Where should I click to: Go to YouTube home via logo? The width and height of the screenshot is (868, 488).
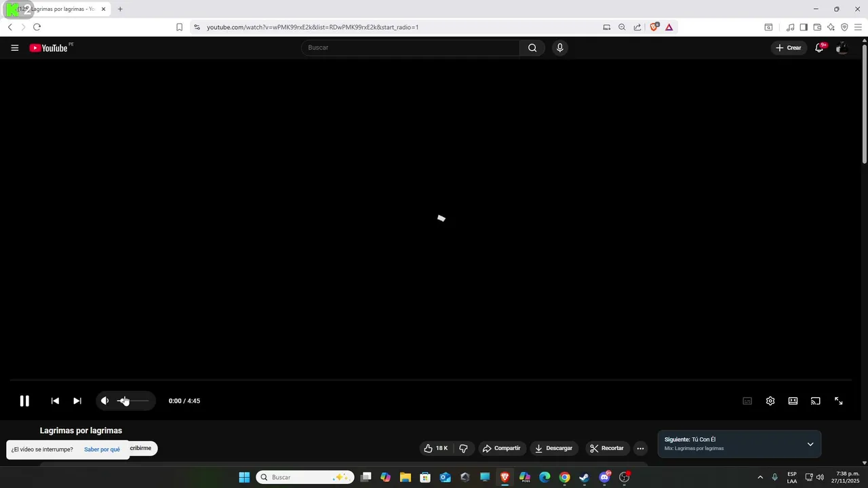[x=49, y=47]
